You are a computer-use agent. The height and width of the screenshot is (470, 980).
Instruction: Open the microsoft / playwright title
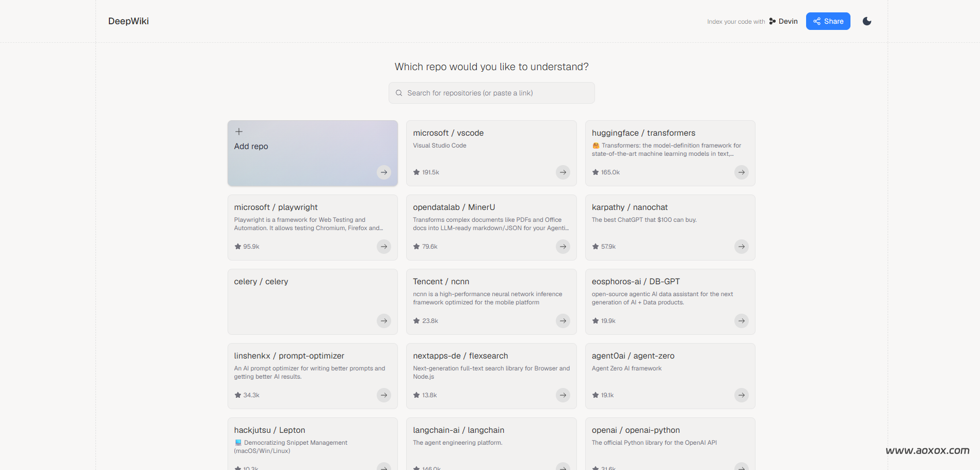tap(276, 207)
